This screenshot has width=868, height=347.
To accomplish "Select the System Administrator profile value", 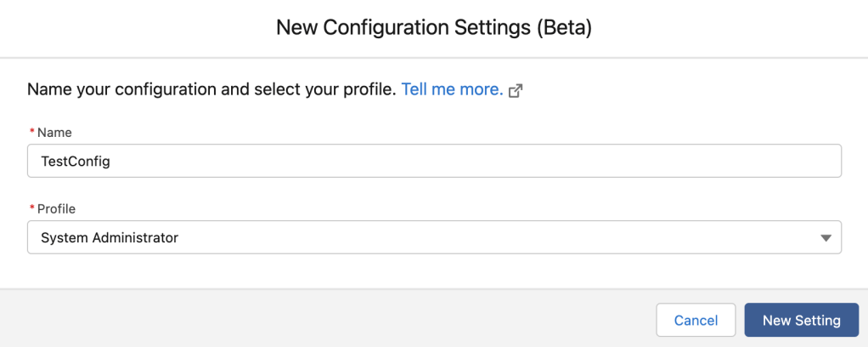I will pos(110,238).
